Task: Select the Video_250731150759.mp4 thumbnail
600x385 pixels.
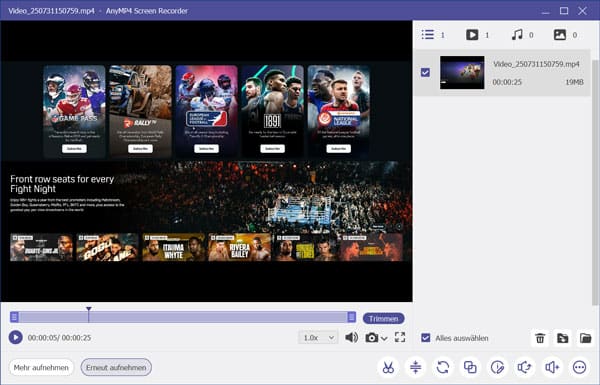Action: click(462, 72)
